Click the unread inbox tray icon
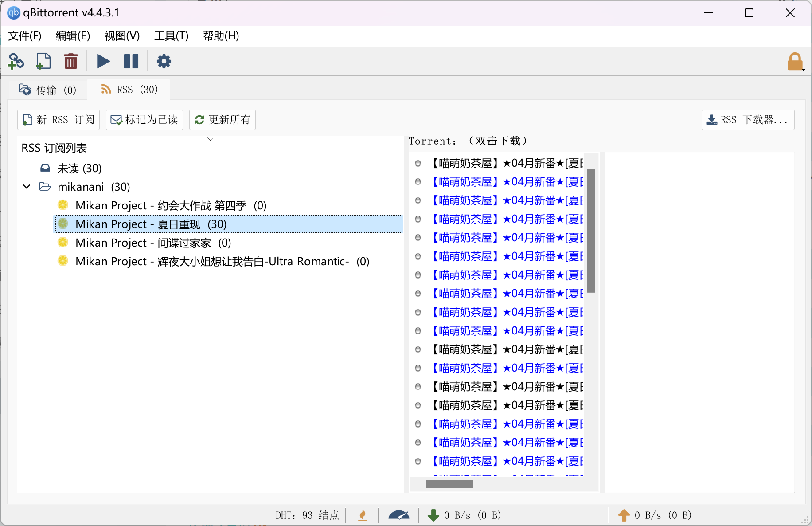 [45, 168]
